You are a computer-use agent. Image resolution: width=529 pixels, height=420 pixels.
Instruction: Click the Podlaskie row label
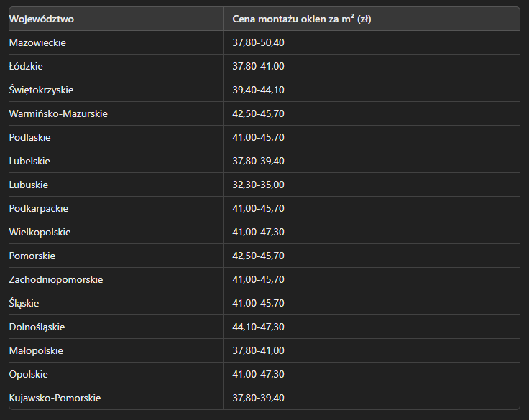coord(29,137)
